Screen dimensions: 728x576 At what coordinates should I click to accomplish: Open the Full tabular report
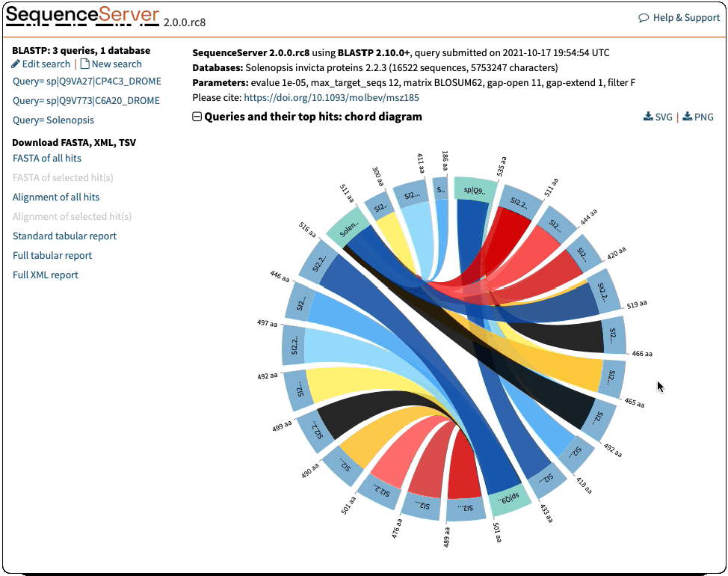point(52,255)
